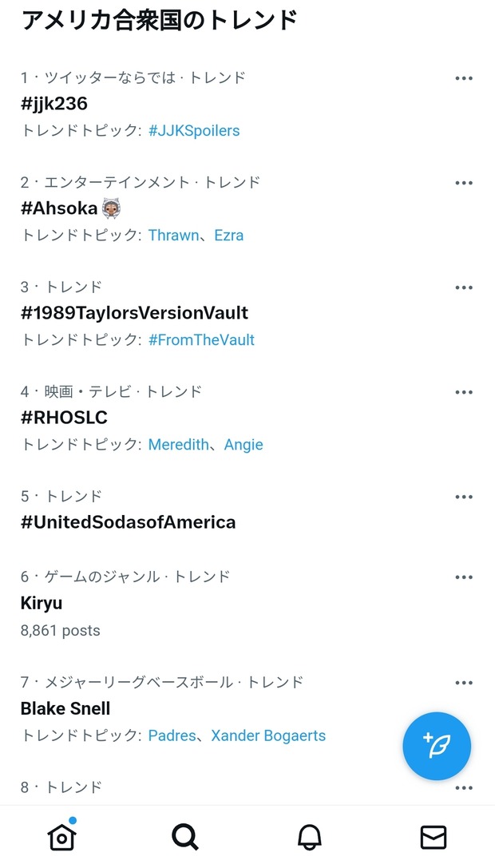Image resolution: width=495 pixels, height=868 pixels.
Task: Select the #UnitedSodasofAmerica trend
Action: click(x=128, y=522)
